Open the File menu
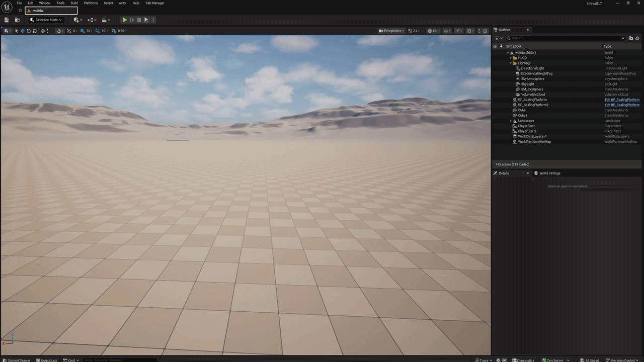The height and width of the screenshot is (362, 644). click(x=19, y=3)
